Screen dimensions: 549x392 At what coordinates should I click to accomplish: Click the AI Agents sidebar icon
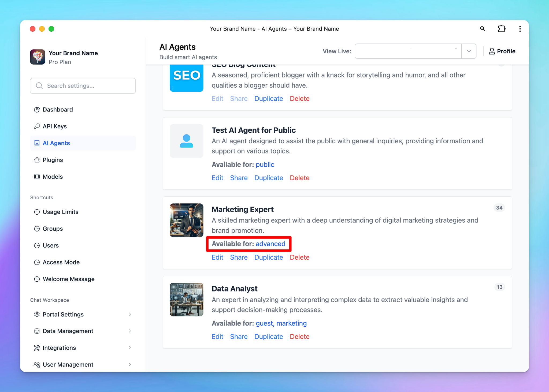37,143
